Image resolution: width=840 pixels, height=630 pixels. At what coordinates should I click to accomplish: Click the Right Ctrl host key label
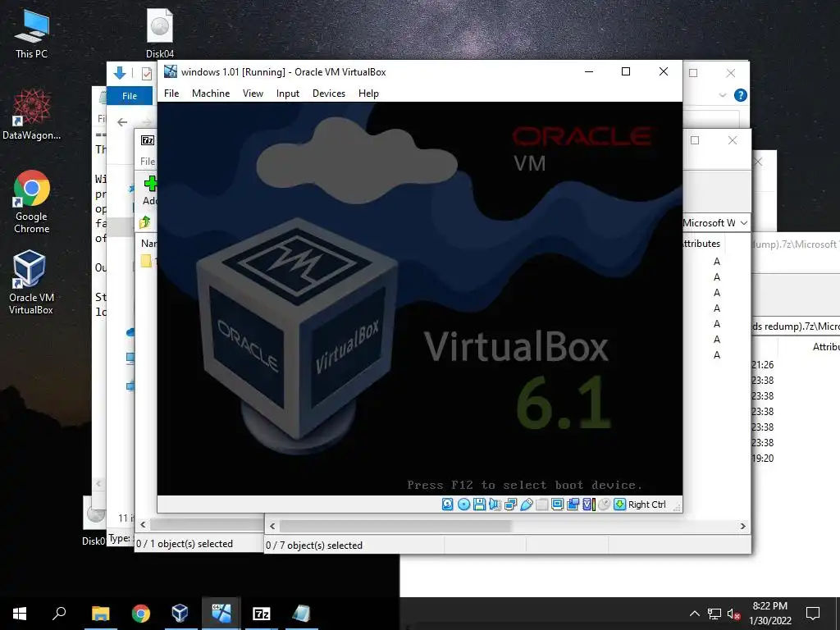click(646, 504)
